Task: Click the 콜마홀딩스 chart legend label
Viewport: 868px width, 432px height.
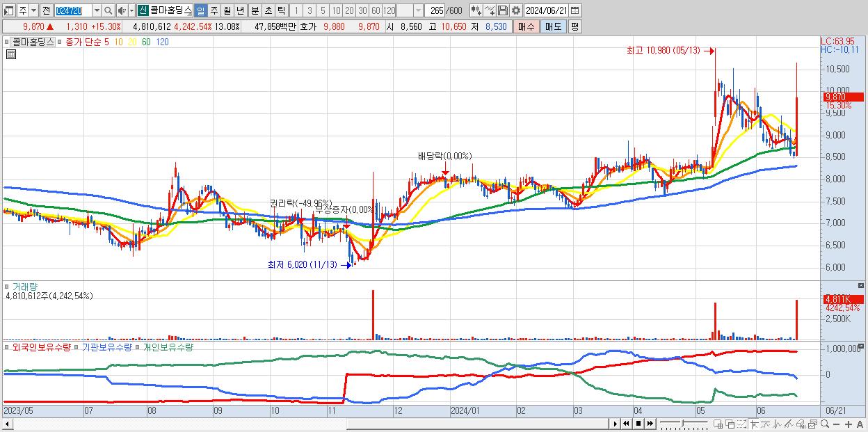Action: pyautogui.click(x=32, y=42)
